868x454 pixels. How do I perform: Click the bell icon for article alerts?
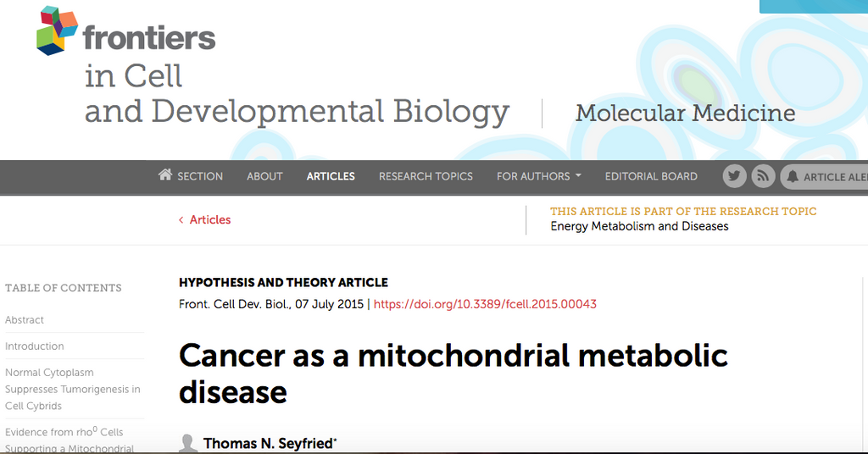[x=793, y=176]
